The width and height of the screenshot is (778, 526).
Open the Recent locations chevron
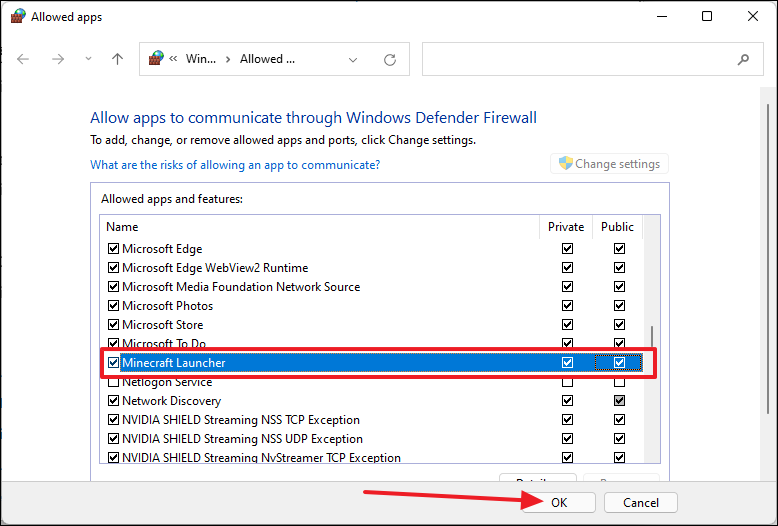click(87, 59)
